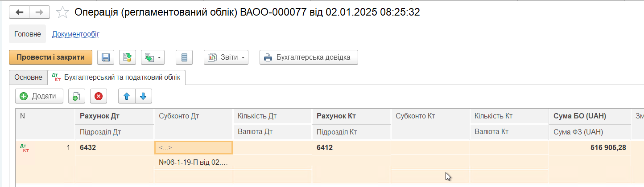Switch to the Основне tab
Screen dimensions: 644x187
pyautogui.click(x=28, y=77)
